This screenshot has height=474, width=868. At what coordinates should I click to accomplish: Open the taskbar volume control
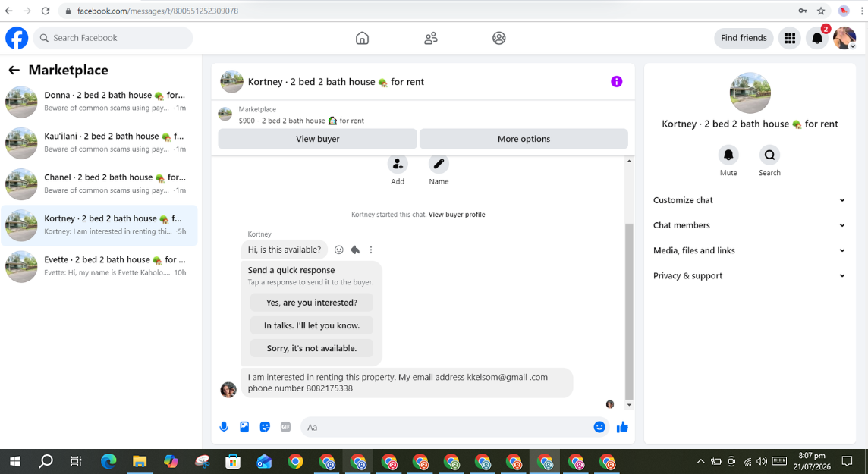pyautogui.click(x=763, y=461)
